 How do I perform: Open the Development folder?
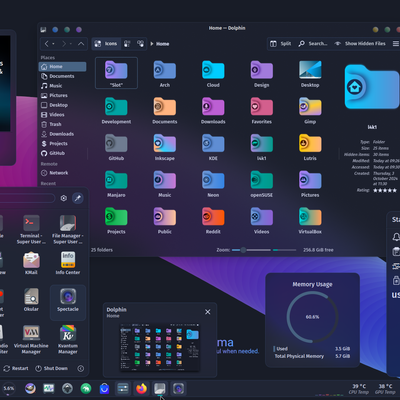(x=116, y=111)
